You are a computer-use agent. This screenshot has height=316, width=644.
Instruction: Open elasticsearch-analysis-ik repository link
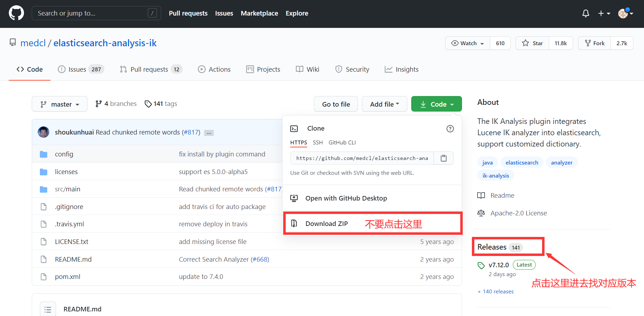click(105, 43)
